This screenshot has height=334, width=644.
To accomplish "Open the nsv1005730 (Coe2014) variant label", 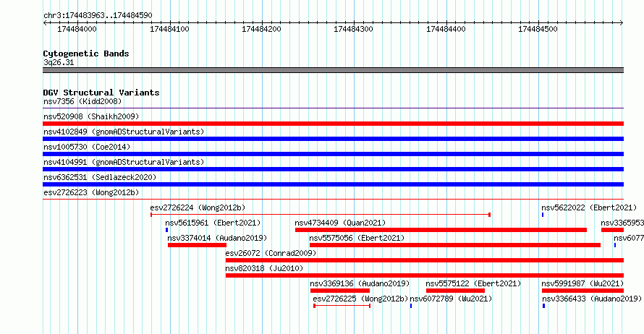I will [87, 147].
